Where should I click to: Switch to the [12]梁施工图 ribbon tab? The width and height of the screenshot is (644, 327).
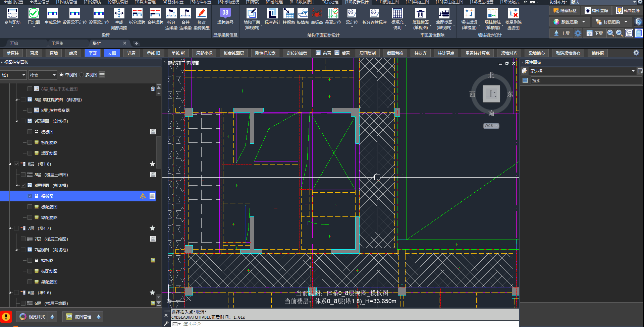(x=417, y=2)
